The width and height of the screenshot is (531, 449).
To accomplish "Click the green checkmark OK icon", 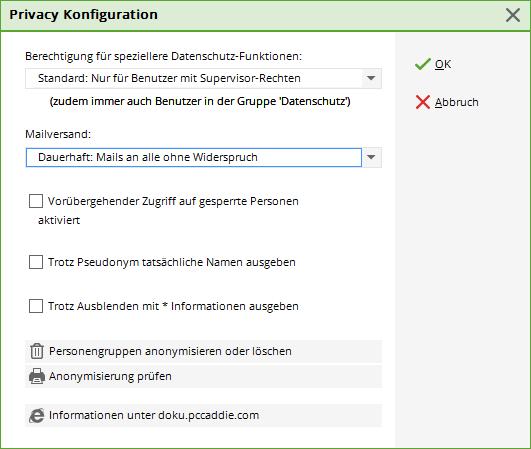I will coord(422,64).
